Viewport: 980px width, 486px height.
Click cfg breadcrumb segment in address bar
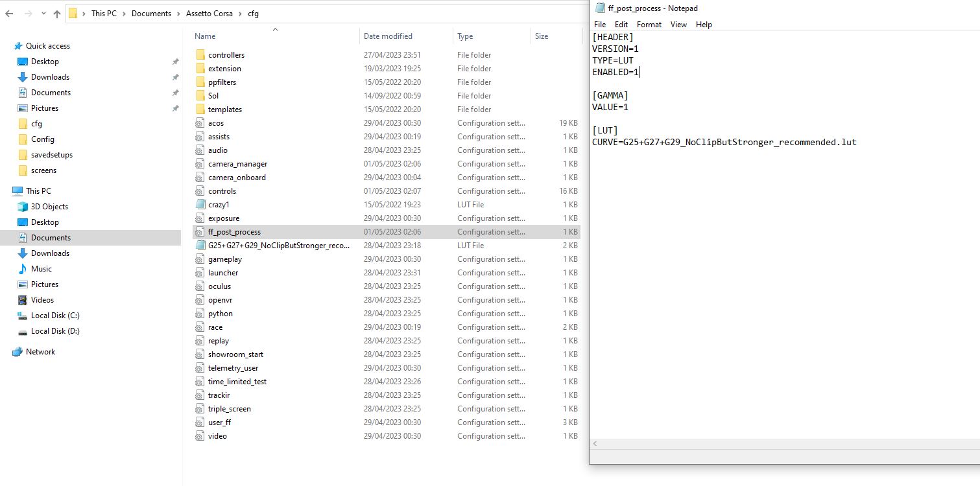click(253, 14)
